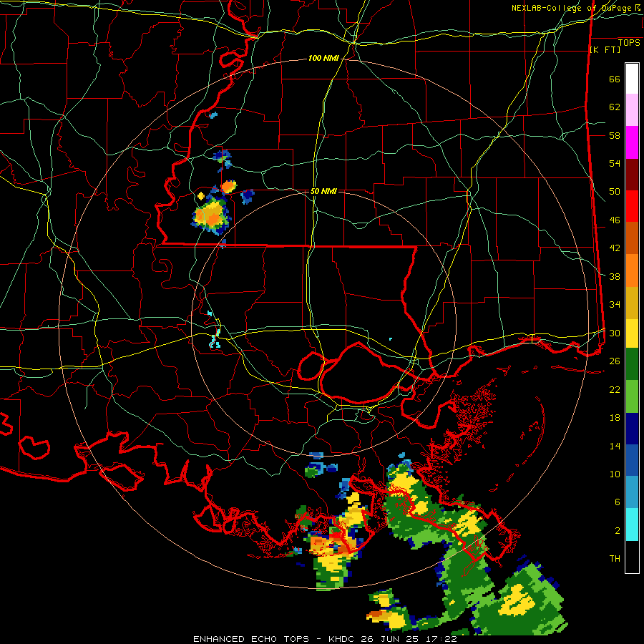
Task: Choose the bright red legend color band
Action: point(632,206)
